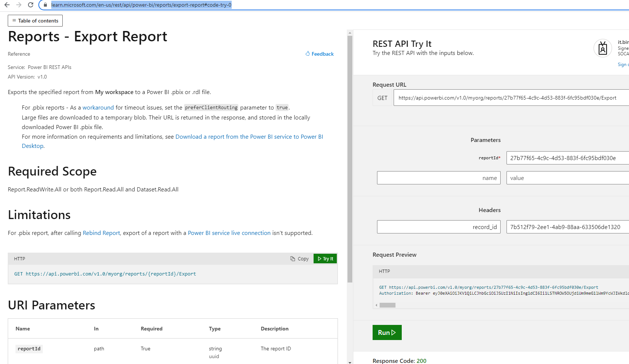Click the Required Scope heading
629x364 pixels.
click(52, 171)
